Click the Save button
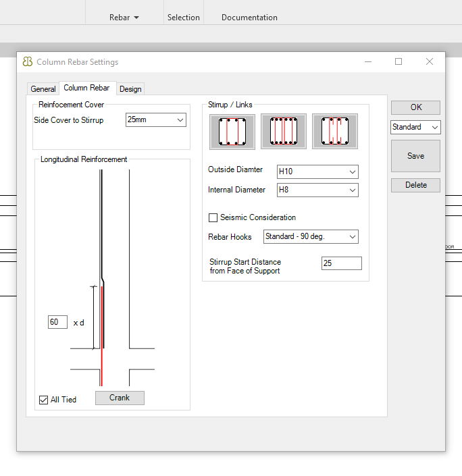This screenshot has height=476, width=462. point(415,156)
